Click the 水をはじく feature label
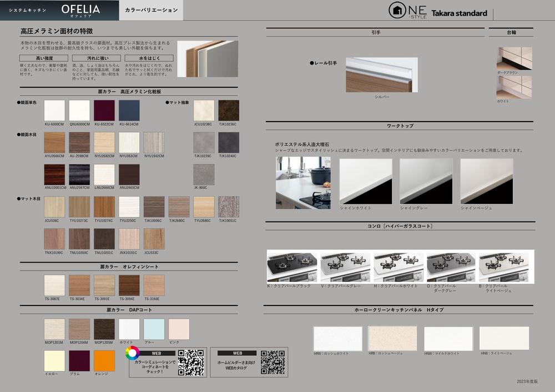 click(149, 58)
